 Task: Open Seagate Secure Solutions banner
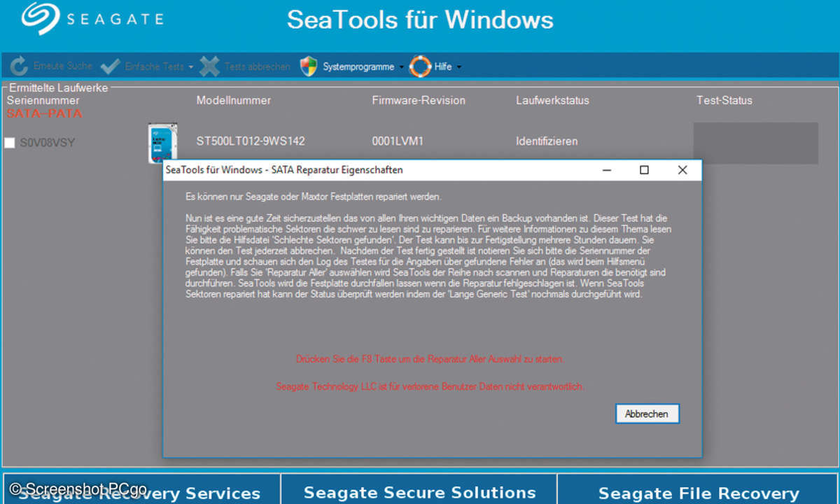(x=419, y=489)
